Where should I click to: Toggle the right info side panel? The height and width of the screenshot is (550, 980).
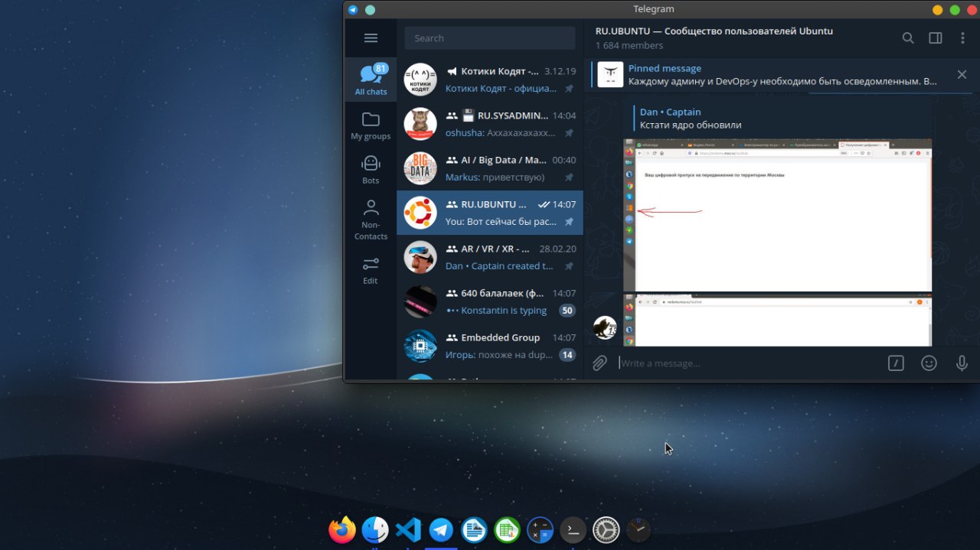936,38
